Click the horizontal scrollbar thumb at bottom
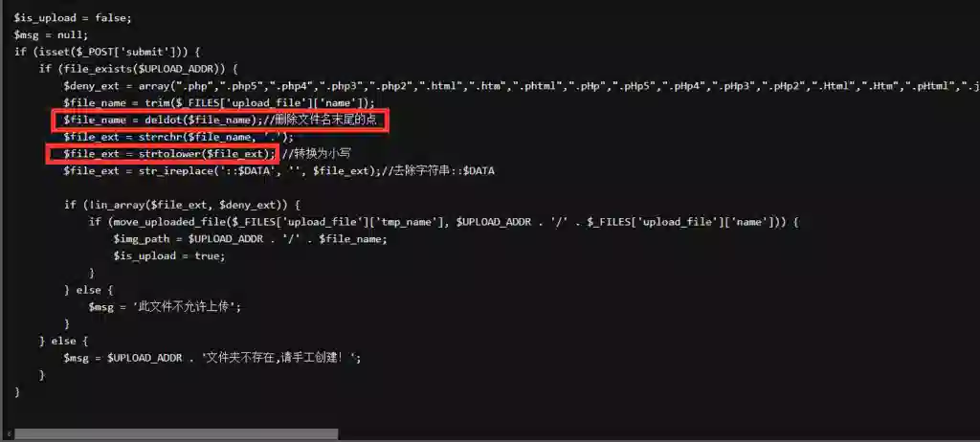 [x=176, y=434]
